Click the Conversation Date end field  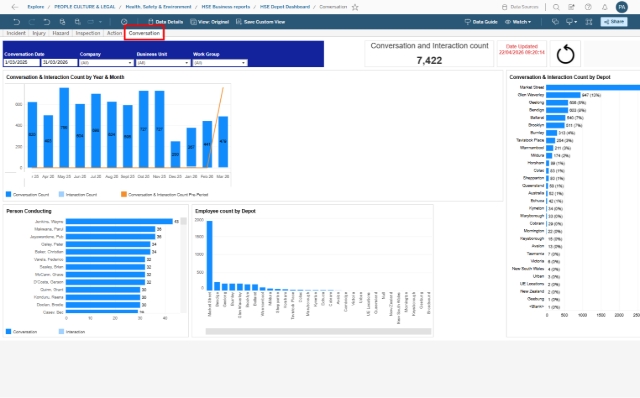pos(59,63)
